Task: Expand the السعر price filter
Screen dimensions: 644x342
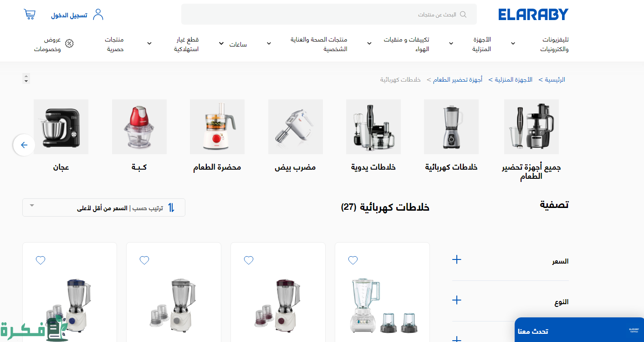Action: (x=511, y=261)
